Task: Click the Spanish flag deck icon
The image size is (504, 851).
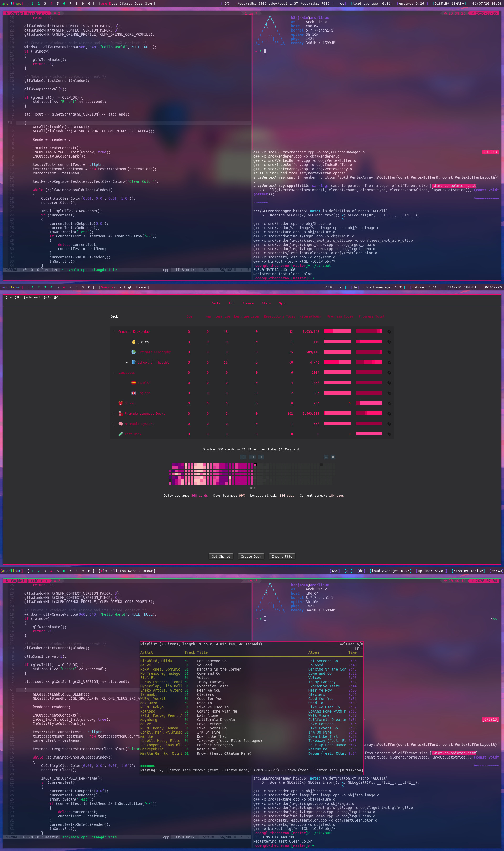Action: (x=133, y=383)
